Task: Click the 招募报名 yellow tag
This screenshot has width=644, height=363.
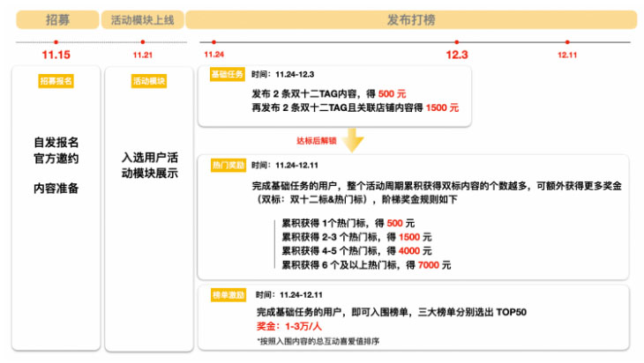Action: pos(56,81)
